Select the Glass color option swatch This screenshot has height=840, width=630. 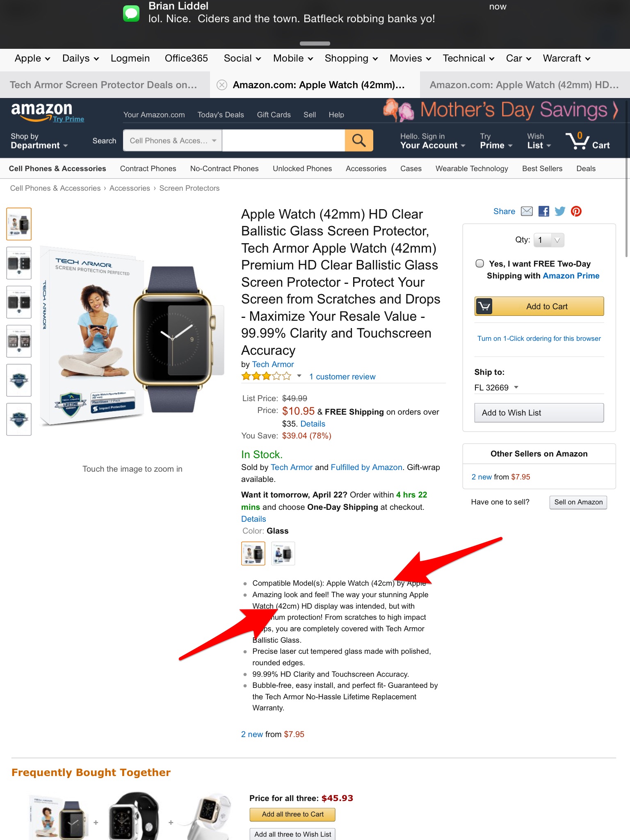click(253, 554)
